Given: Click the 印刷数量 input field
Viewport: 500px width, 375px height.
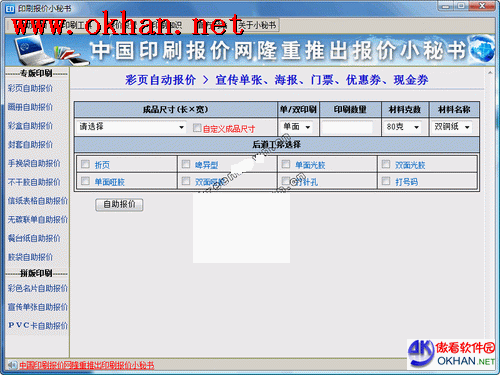Looking at the screenshot, I should (347, 127).
